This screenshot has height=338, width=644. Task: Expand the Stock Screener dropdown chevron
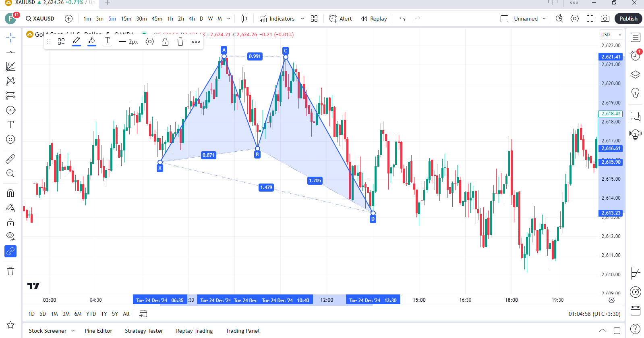73,331
